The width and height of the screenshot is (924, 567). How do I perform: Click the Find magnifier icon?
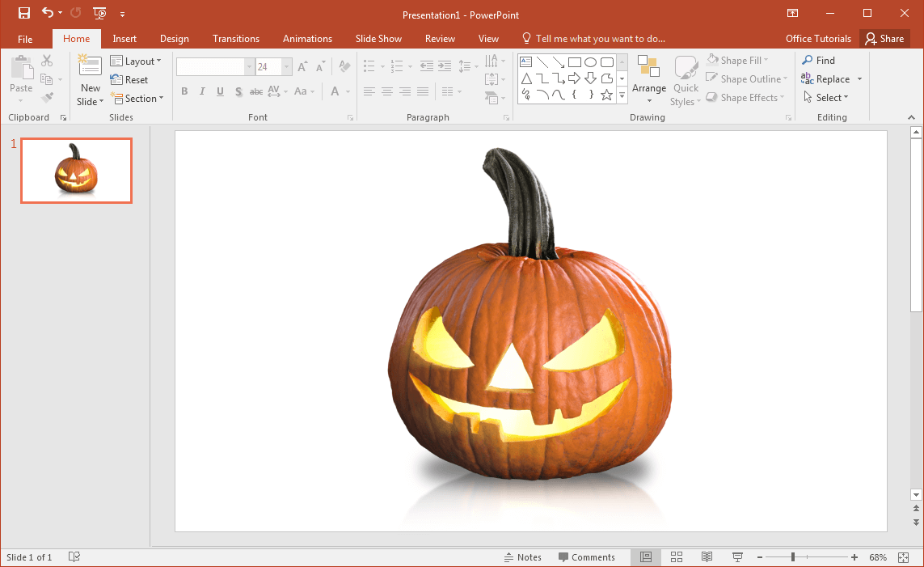point(807,61)
